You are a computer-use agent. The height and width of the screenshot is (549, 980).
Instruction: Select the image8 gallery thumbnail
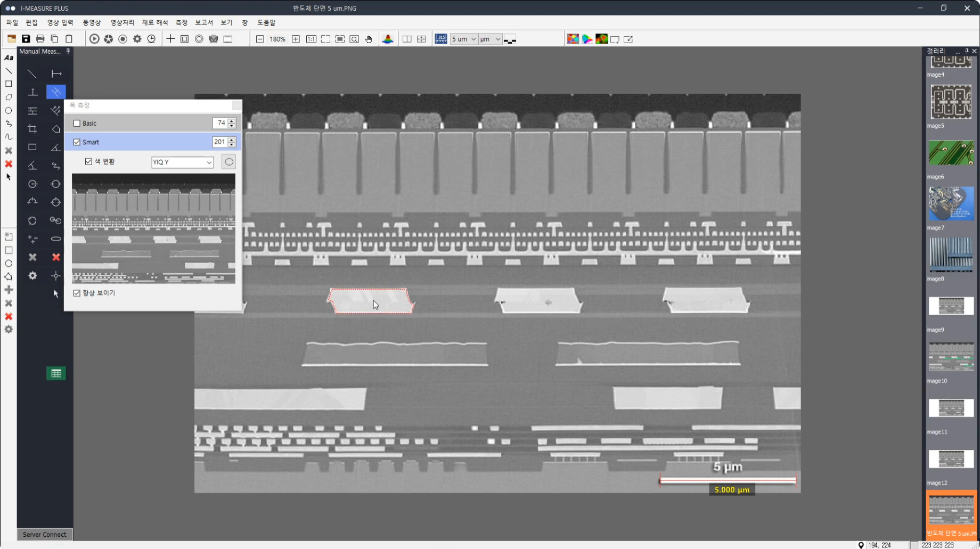(x=951, y=255)
